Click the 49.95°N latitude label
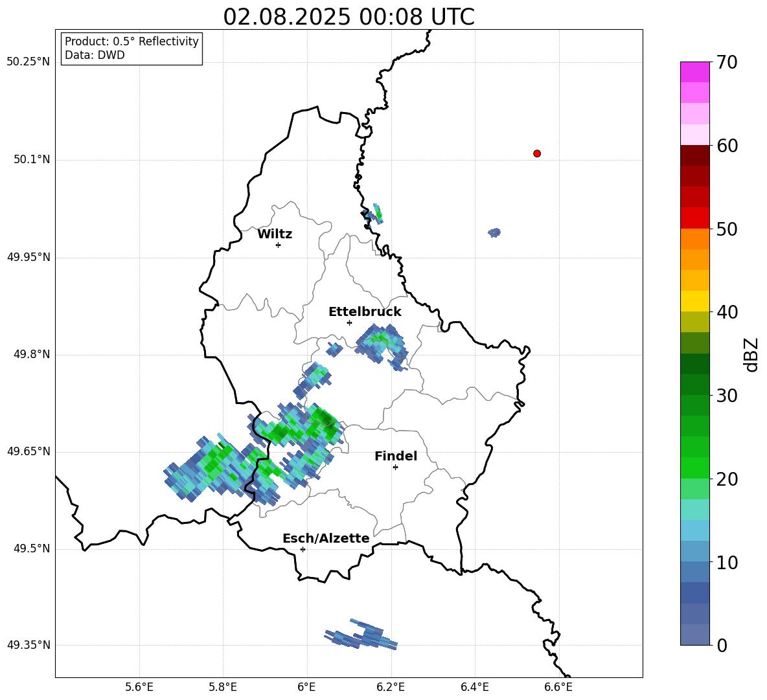 pyautogui.click(x=29, y=257)
